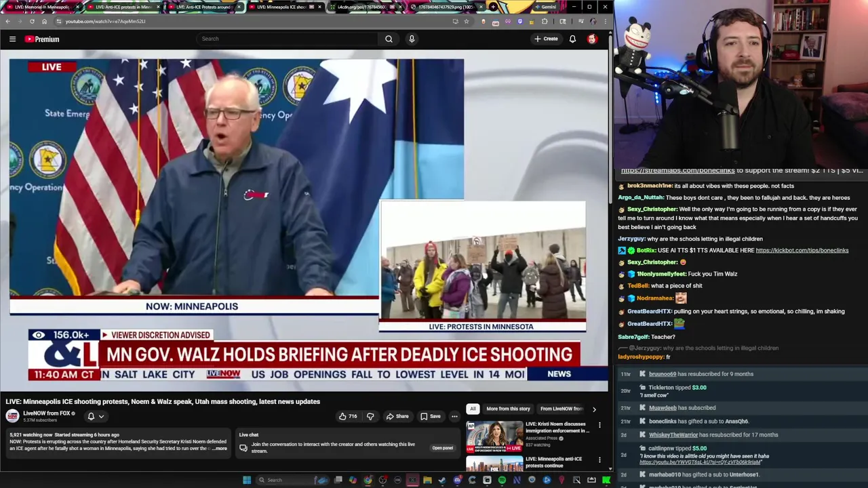The height and width of the screenshot is (488, 868).
Task: Bookmark this page with star icon
Action: tap(467, 21)
